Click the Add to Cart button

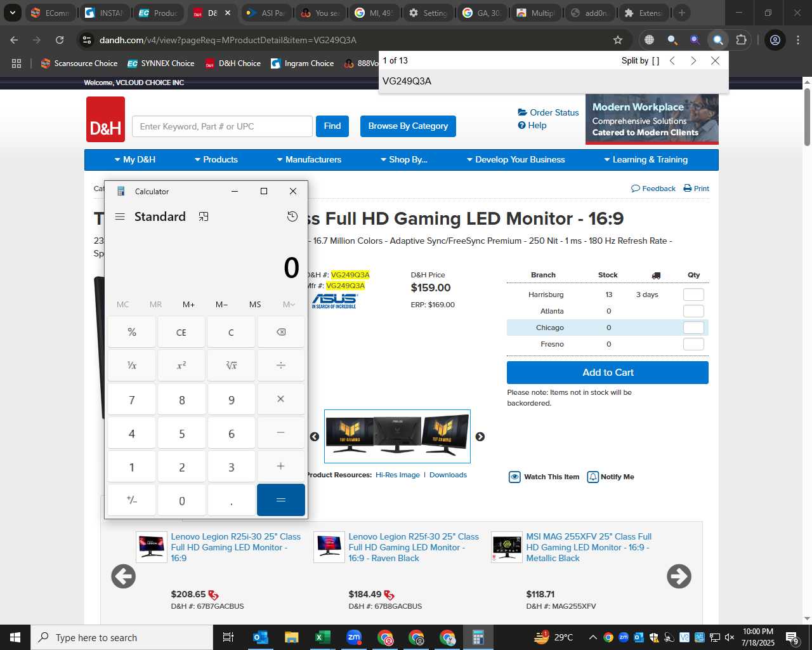click(x=608, y=373)
